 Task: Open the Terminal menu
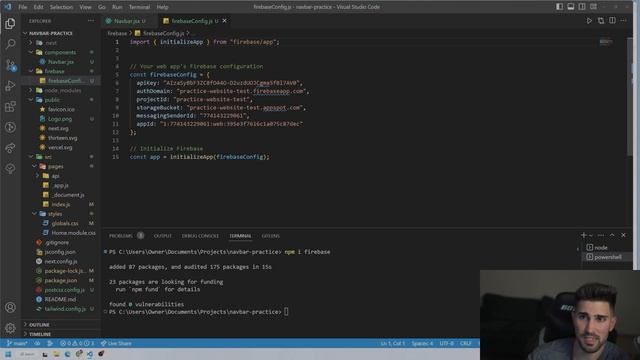139,7
